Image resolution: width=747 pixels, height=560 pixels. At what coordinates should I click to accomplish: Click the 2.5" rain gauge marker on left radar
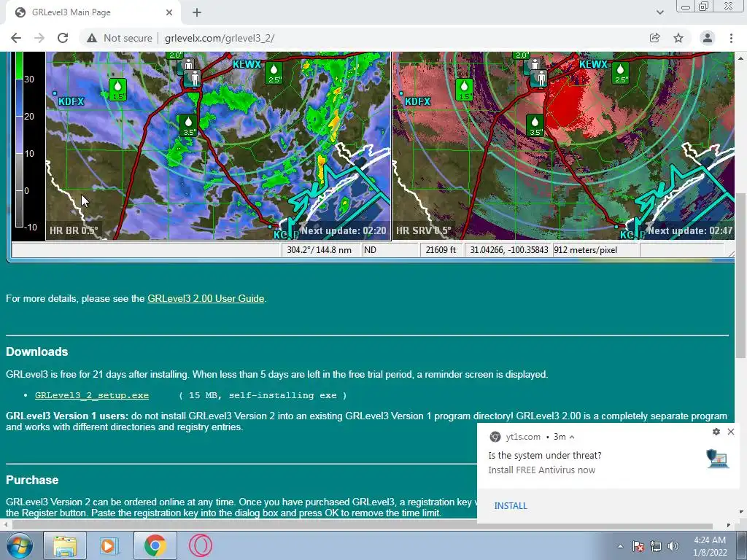pos(274,73)
